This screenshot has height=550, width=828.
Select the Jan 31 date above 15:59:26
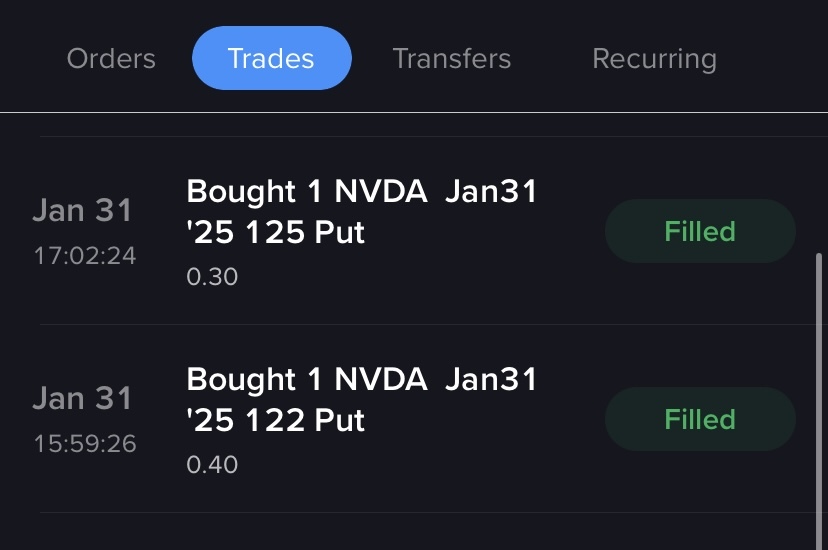(82, 399)
